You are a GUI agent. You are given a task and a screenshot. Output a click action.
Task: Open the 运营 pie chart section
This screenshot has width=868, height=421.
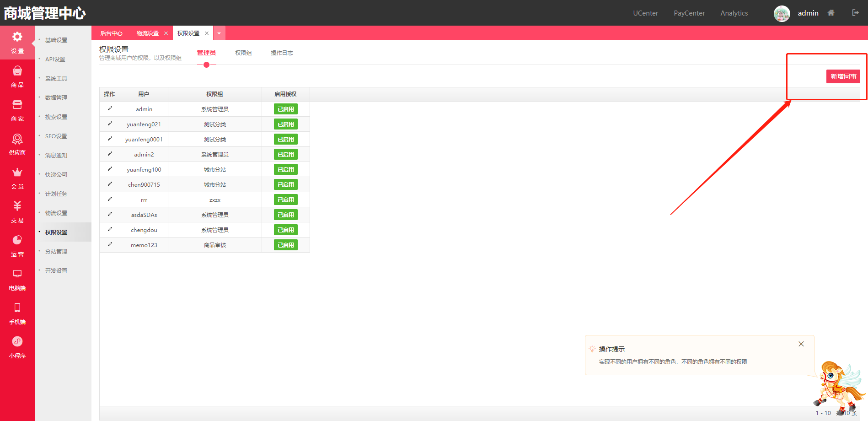(17, 246)
